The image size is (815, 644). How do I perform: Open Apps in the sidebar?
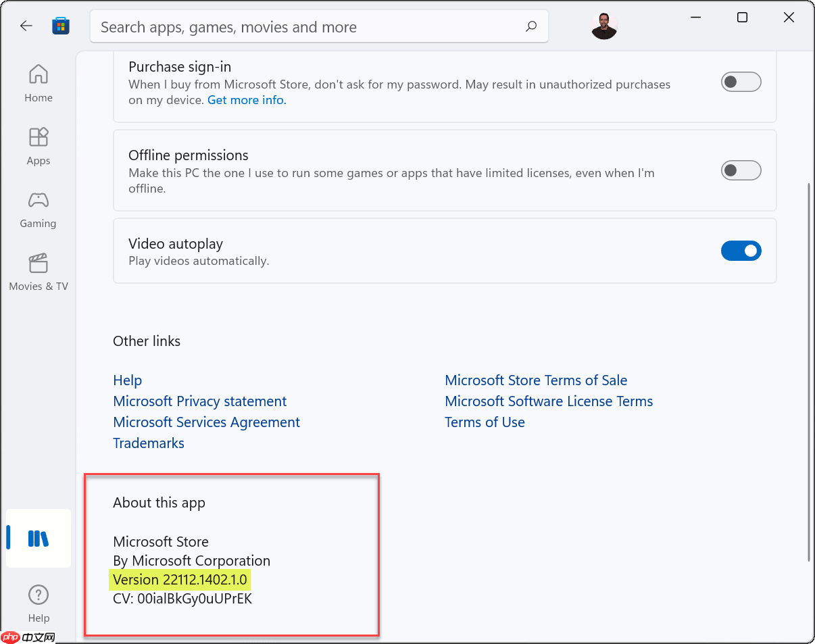coord(39,147)
